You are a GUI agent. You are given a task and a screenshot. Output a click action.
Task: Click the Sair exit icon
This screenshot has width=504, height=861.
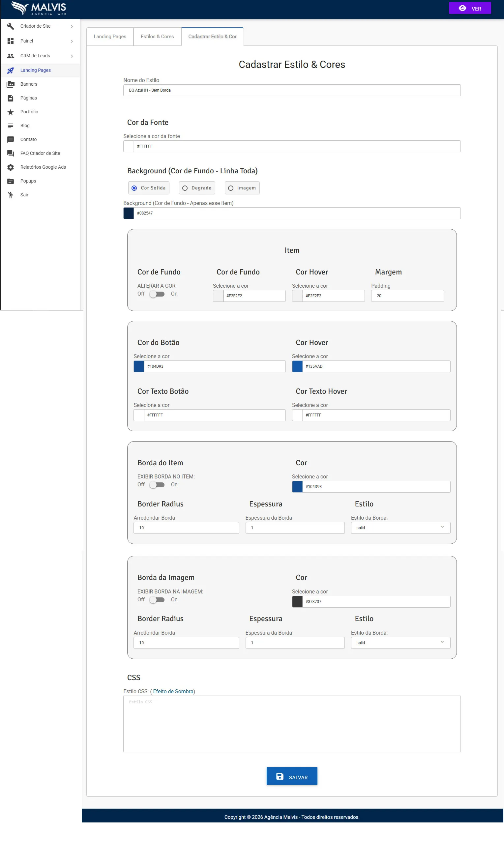[11, 195]
